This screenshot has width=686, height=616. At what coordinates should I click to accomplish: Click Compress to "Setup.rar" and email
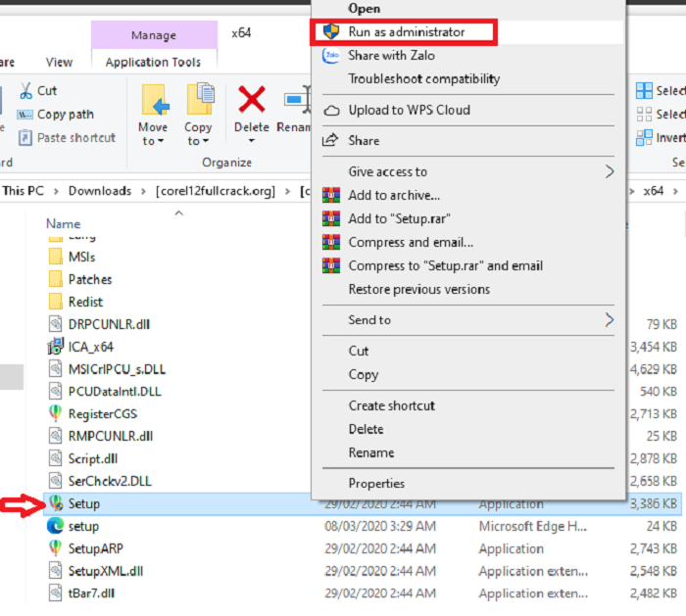[445, 265]
